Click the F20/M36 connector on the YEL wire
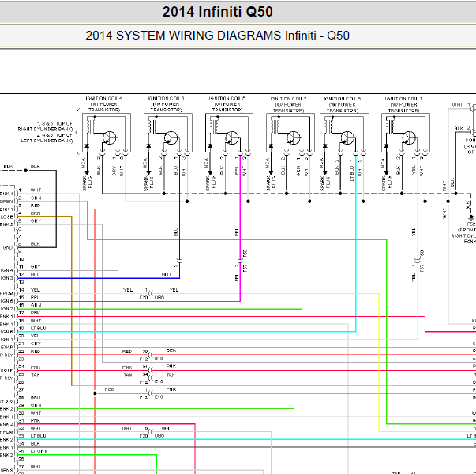Viewport: 476px width, 474px height. (151, 294)
